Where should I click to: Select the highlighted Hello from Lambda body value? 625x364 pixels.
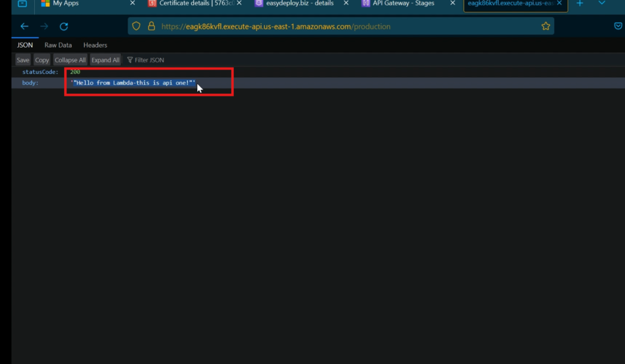(x=134, y=82)
